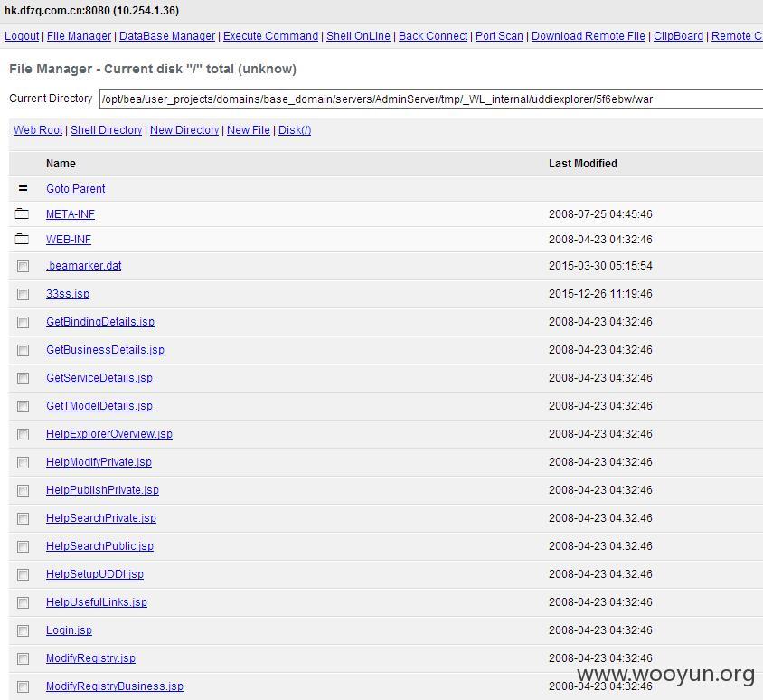This screenshot has width=763, height=700.
Task: Tick checkbox for HelpModifyPrivate.jsp
Action: point(23,462)
